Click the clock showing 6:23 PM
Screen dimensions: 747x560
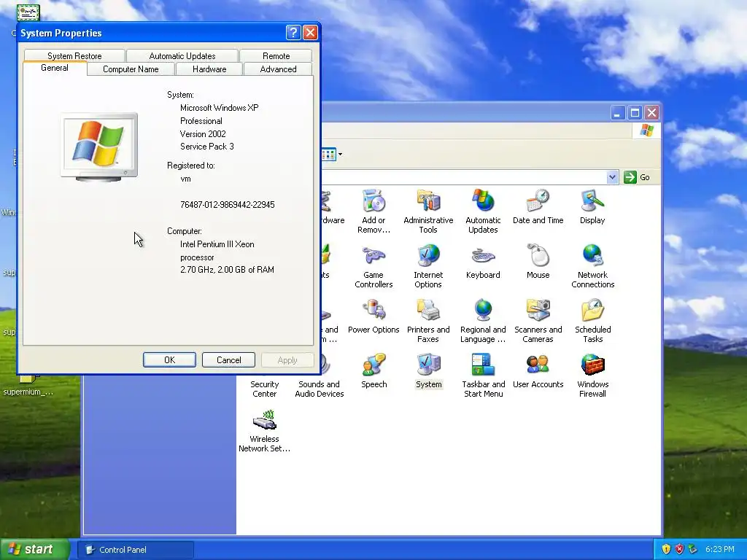[719, 549]
